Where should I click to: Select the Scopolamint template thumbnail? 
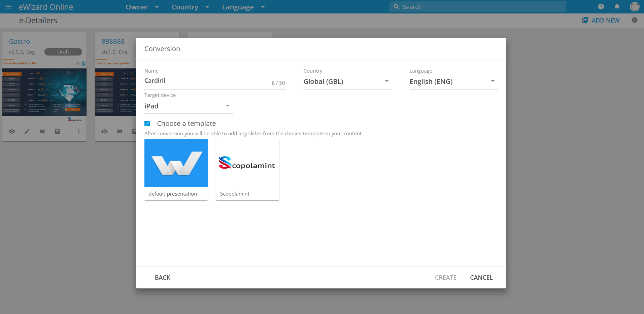pos(247,163)
